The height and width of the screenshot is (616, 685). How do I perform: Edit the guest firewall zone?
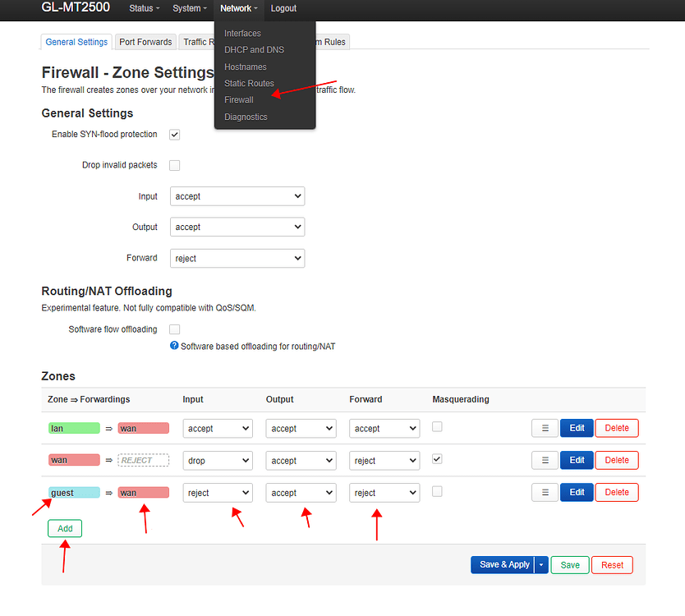[x=576, y=492]
